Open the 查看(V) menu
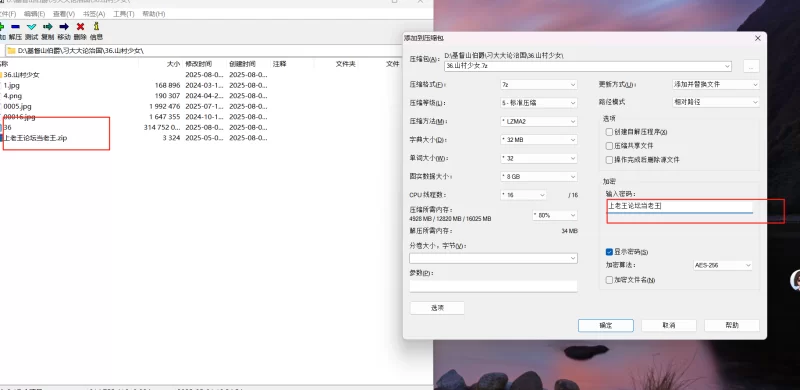Image resolution: width=800 pixels, height=390 pixels. pos(64,14)
